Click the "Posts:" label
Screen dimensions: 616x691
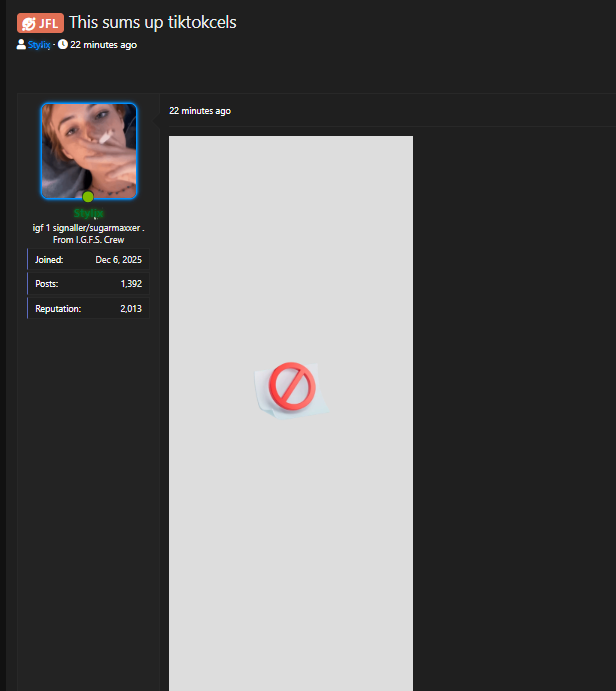(47, 284)
